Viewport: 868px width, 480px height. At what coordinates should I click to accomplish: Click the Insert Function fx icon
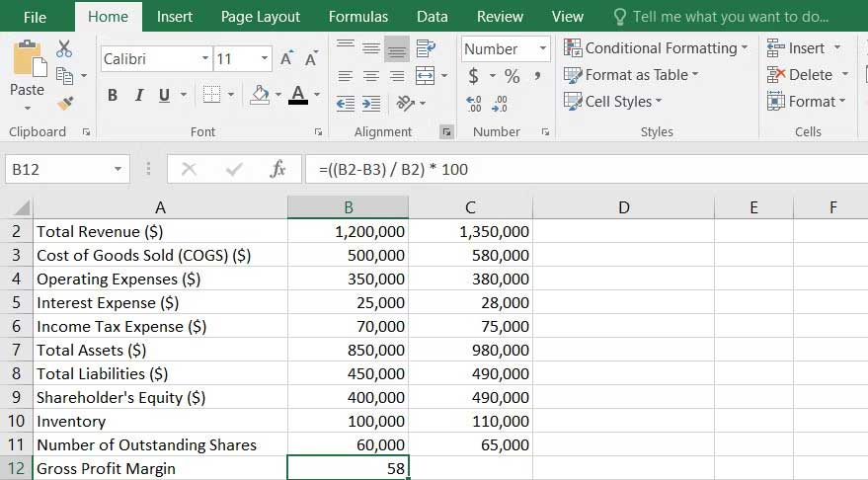(x=278, y=170)
